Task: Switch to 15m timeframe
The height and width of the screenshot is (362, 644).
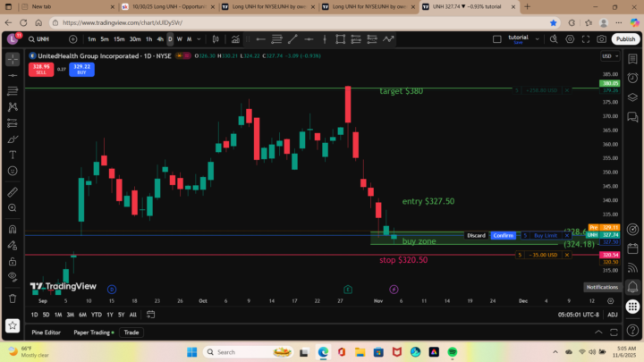Action: click(x=119, y=39)
